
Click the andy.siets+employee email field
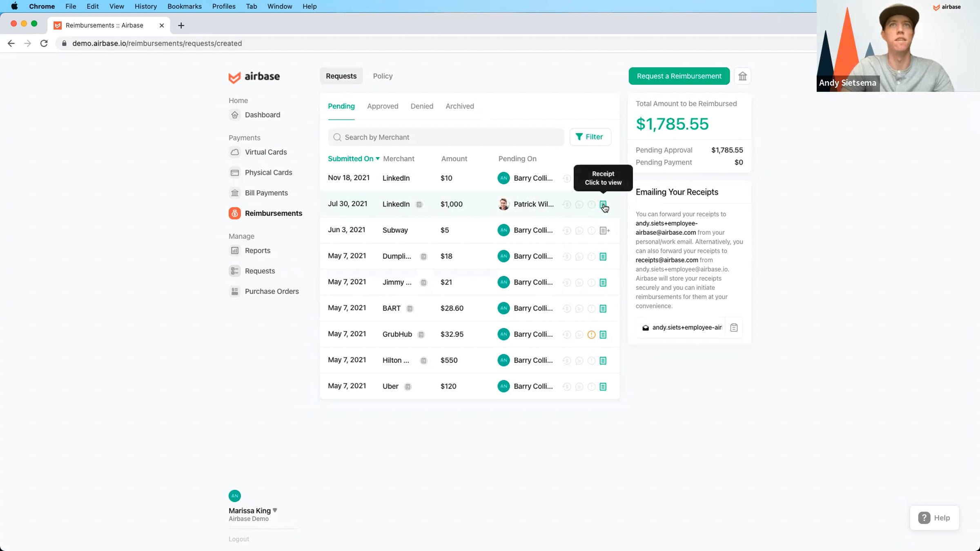(x=681, y=327)
